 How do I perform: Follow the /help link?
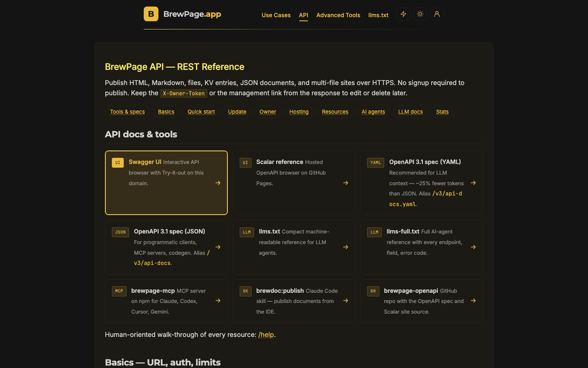266,334
